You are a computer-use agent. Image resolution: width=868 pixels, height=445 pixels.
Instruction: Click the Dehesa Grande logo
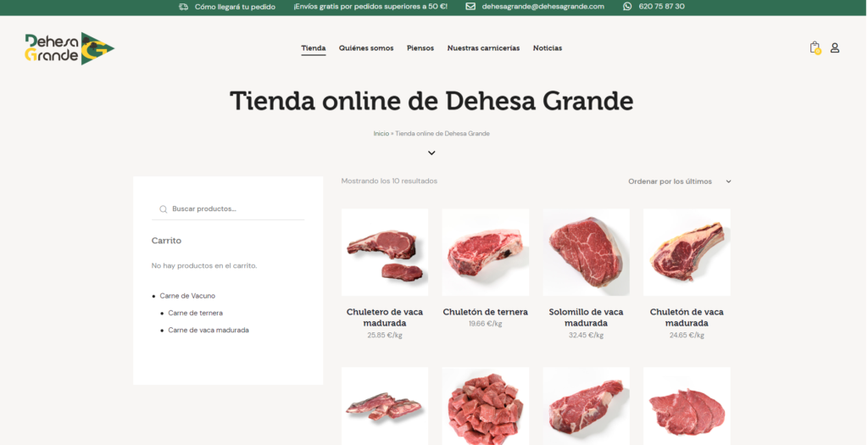click(70, 48)
